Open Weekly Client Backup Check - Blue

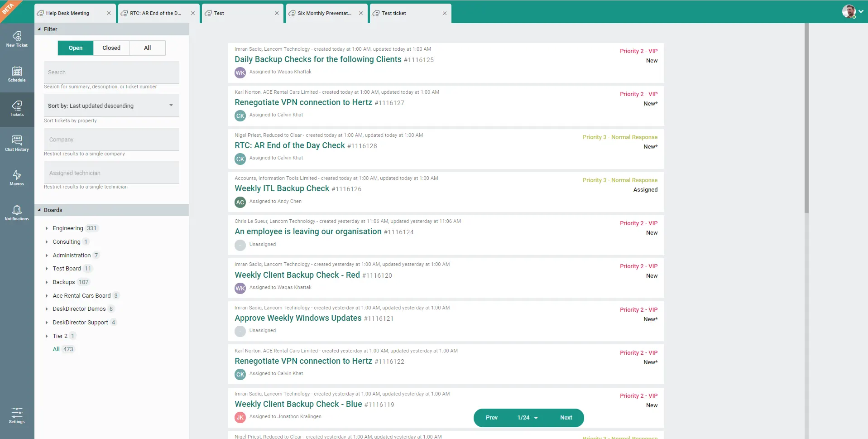tap(298, 404)
